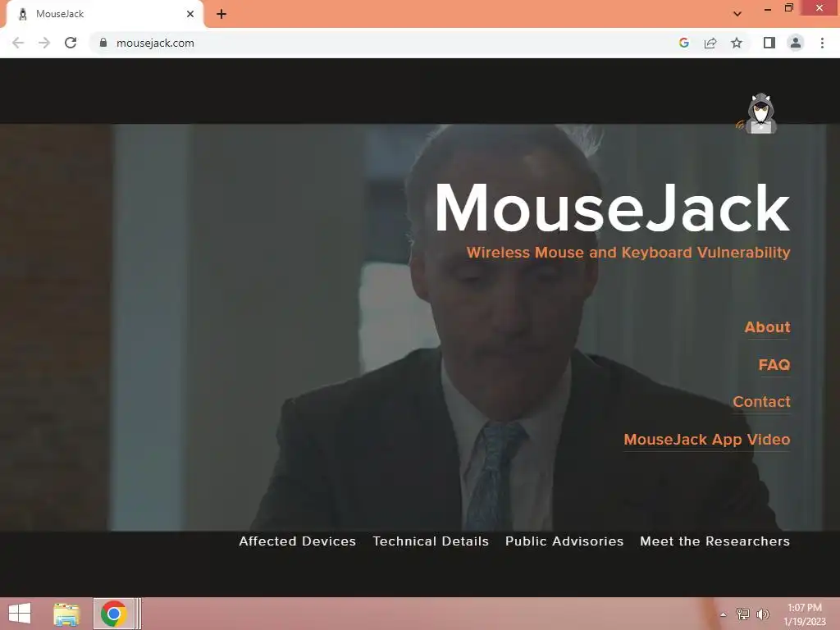Select the MouseJack browser tab

(104, 14)
